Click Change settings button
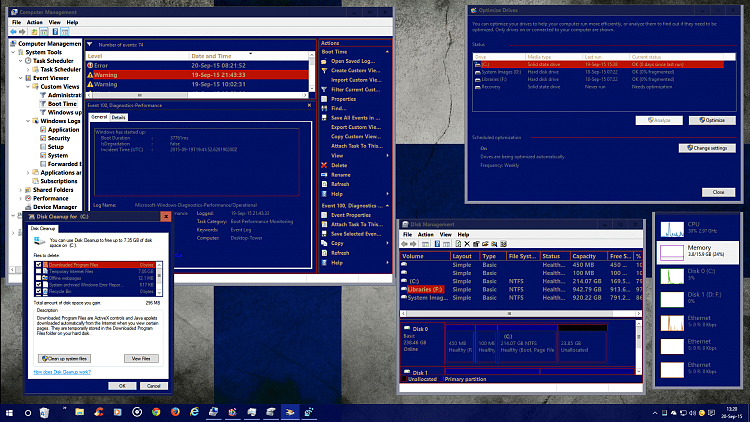This screenshot has height=422, width=750. [x=707, y=148]
